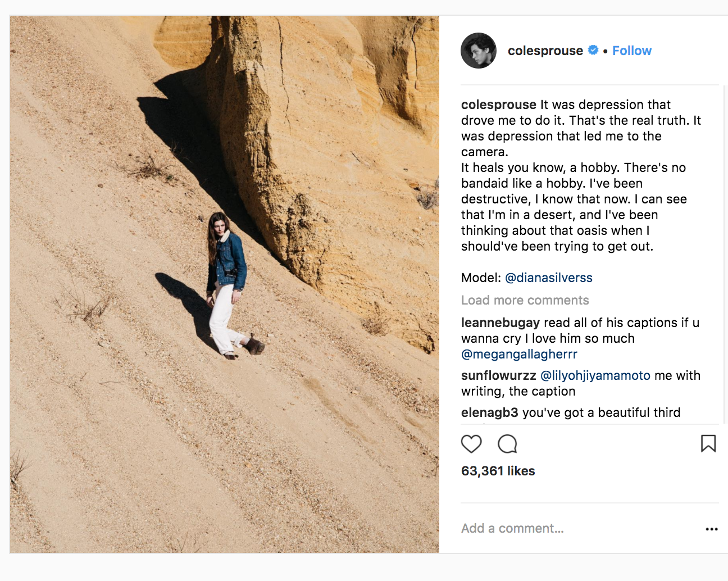Follow the colesprouse account
Image resolution: width=728 pixels, height=581 pixels.
coord(632,51)
